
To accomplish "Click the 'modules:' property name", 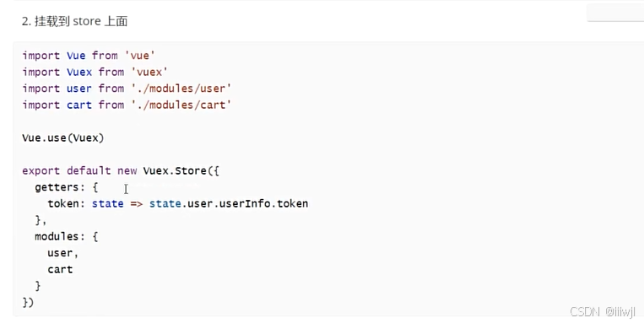I will pos(60,236).
